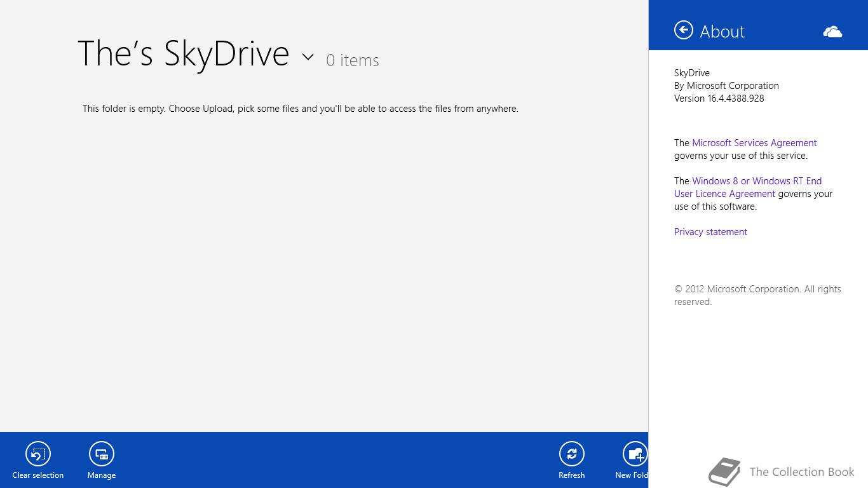868x488 pixels.
Task: Click the "This folder is empty" message
Action: click(301, 109)
